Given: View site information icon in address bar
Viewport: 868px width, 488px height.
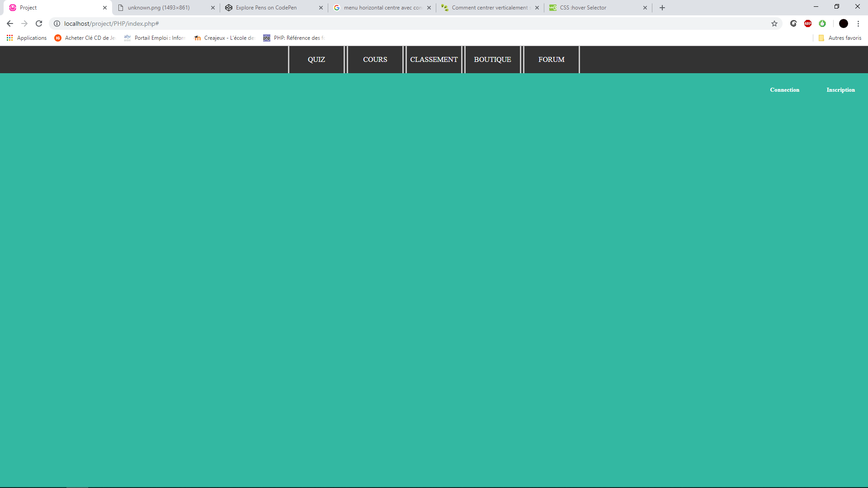Looking at the screenshot, I should 57,23.
